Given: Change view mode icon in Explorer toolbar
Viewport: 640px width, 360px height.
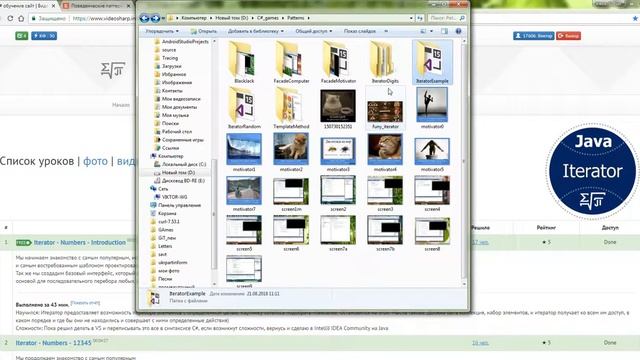Looking at the screenshot, I should point(423,31).
